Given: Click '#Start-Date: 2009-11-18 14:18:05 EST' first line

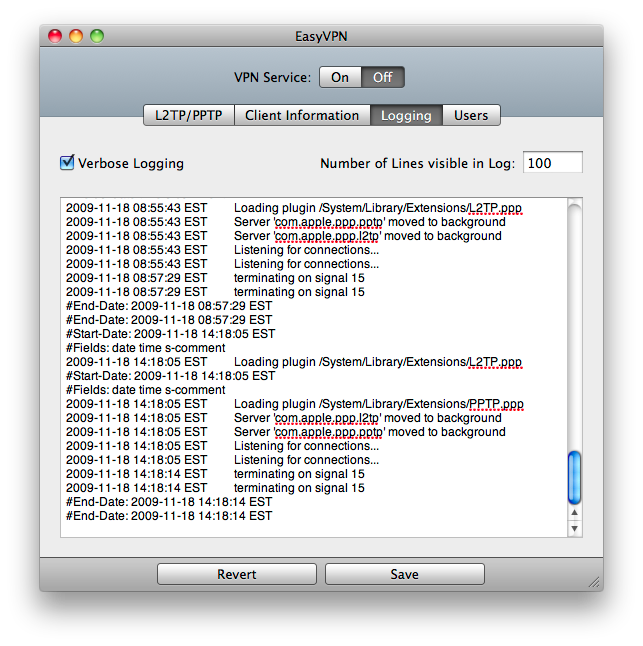Looking at the screenshot, I should [171, 334].
